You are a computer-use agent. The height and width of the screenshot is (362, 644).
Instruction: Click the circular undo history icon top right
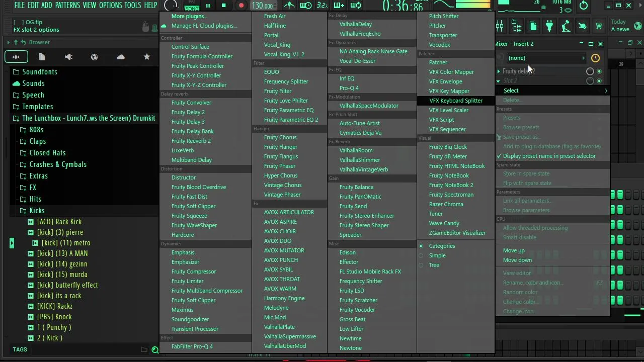(x=584, y=6)
